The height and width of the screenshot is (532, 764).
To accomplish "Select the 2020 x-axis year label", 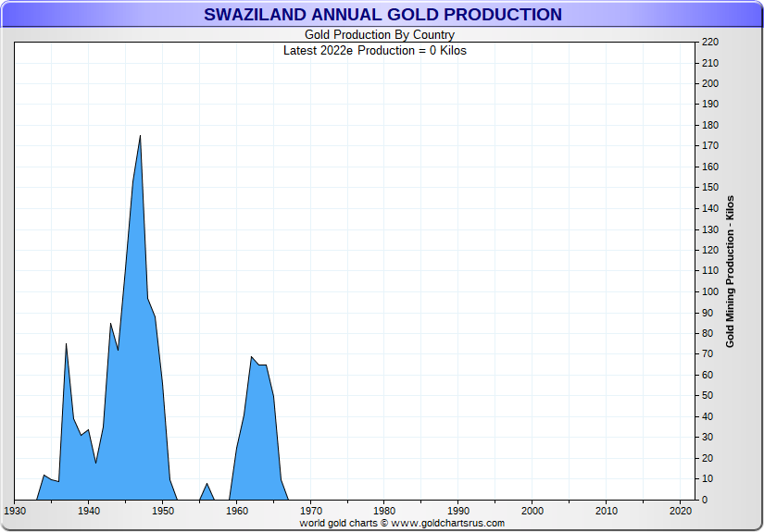I will pyautogui.click(x=681, y=511).
